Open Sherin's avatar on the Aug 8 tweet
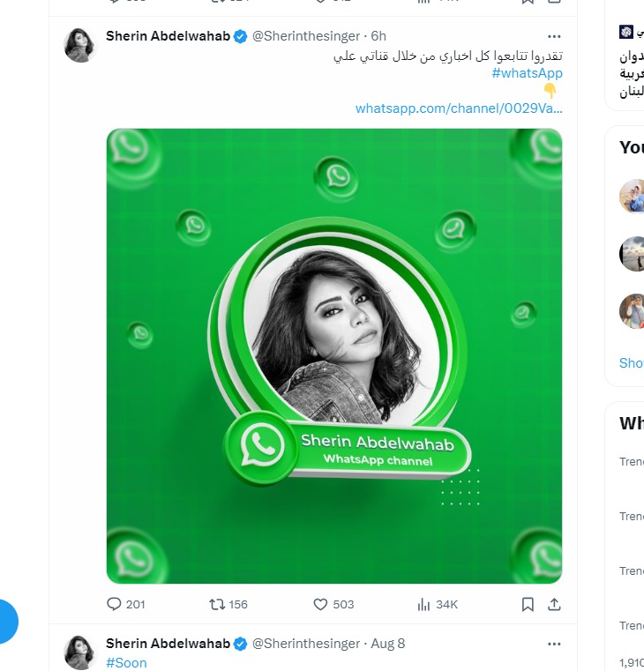 [x=79, y=652]
